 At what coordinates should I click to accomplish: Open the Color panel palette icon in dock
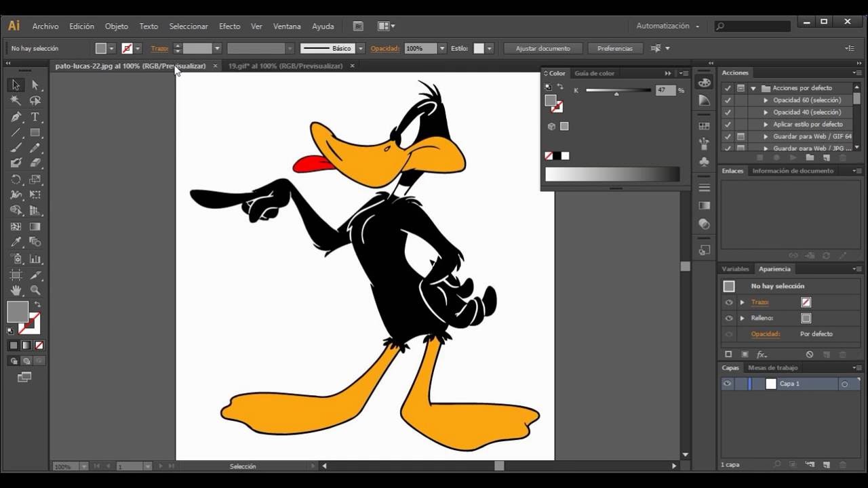[705, 83]
